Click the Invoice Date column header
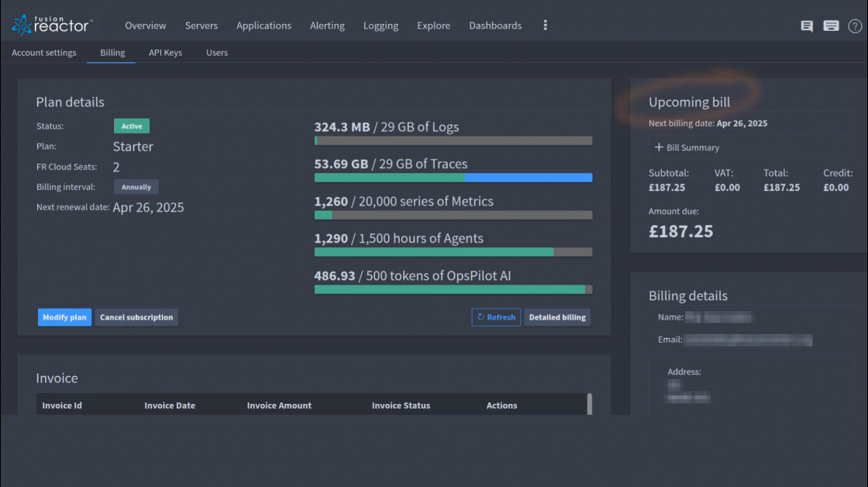Image resolution: width=868 pixels, height=487 pixels. 170,406
